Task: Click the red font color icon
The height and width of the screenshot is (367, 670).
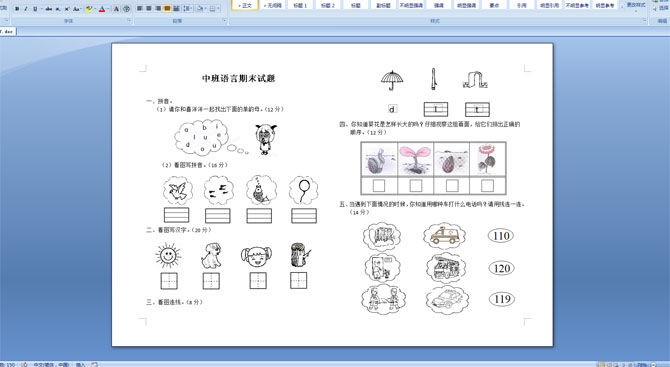Action: (x=102, y=9)
